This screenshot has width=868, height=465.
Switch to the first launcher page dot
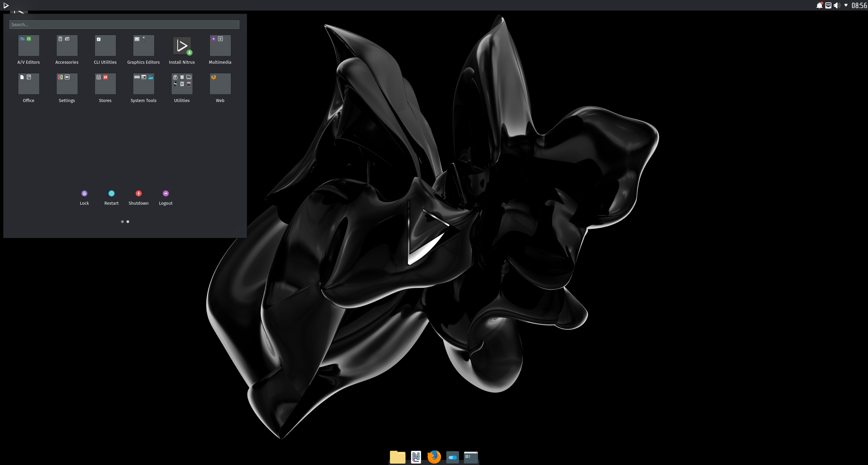[122, 222]
